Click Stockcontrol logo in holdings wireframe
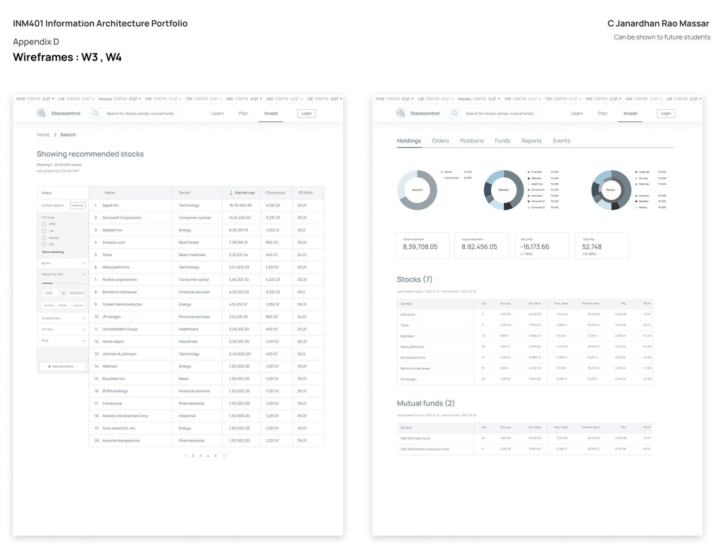This screenshot has width=728, height=560. coord(400,113)
